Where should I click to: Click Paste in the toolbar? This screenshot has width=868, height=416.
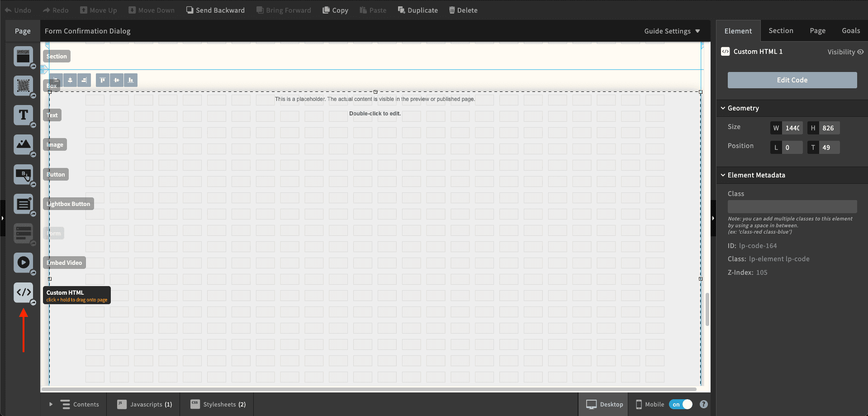(373, 10)
